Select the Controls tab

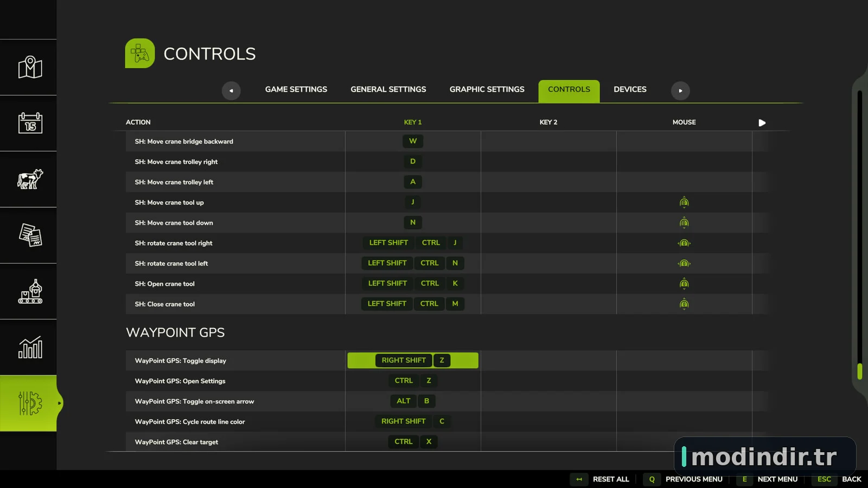point(569,91)
